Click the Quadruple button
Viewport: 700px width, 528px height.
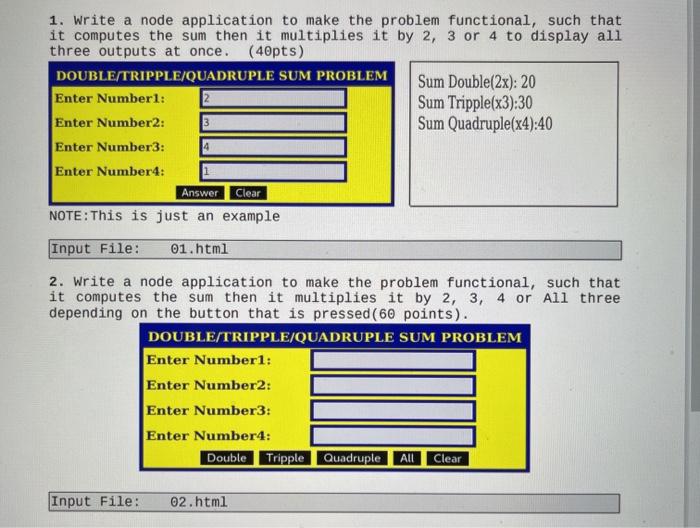coord(352,458)
